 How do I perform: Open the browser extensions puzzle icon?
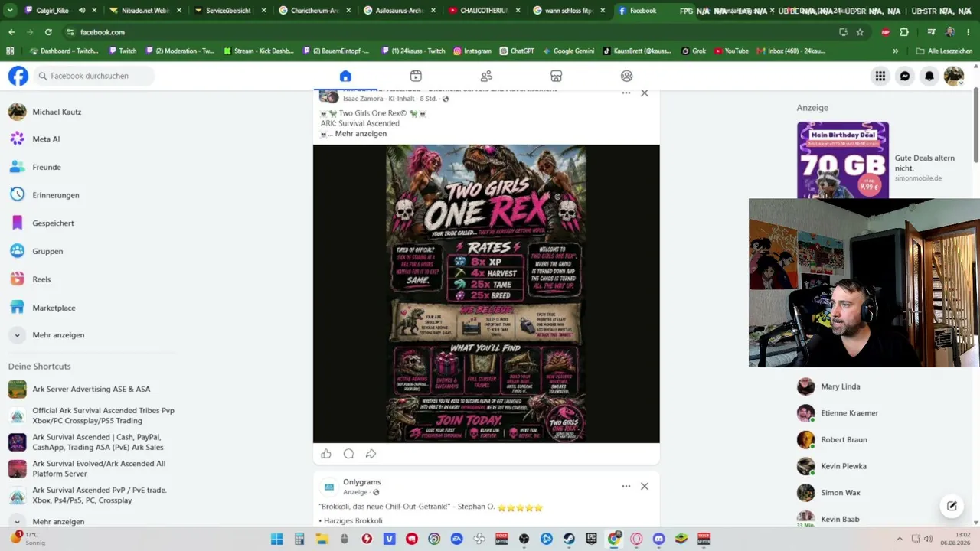(x=904, y=32)
